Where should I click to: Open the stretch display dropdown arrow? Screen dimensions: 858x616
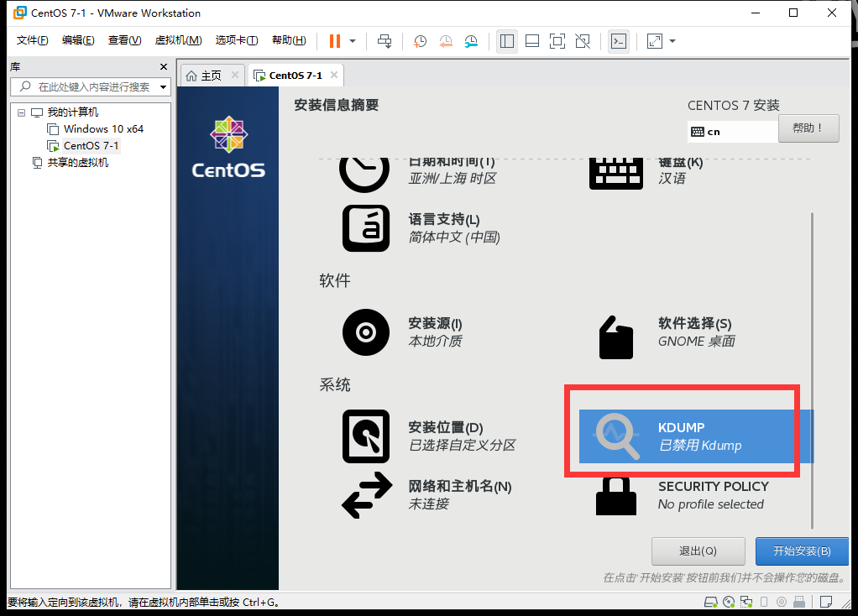[672, 41]
